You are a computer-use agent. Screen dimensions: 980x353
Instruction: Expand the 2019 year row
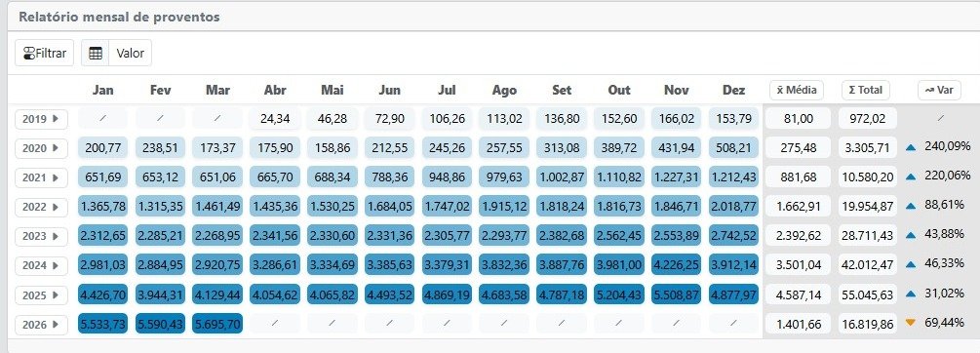point(41,119)
